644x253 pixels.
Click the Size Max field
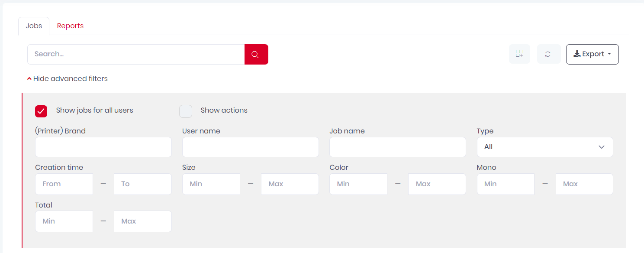tap(290, 184)
